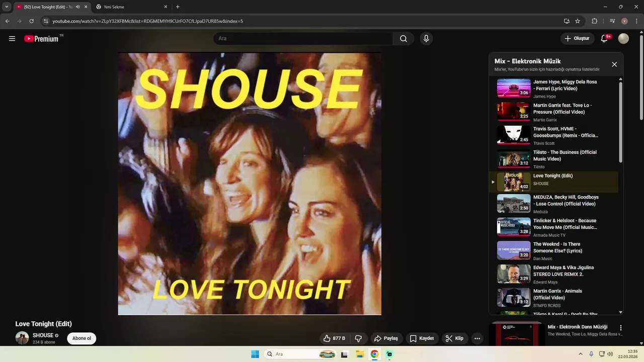
Task: Open File Explorer from taskbar
Action: click(360, 354)
